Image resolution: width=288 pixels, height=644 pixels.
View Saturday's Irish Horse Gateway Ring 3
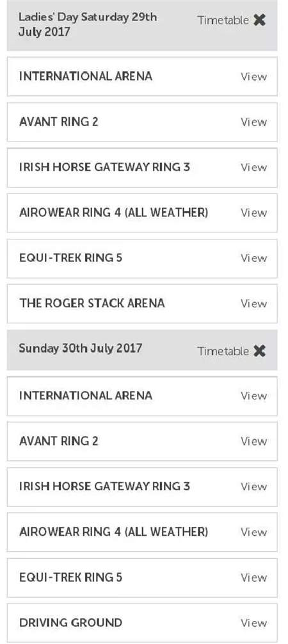click(253, 168)
